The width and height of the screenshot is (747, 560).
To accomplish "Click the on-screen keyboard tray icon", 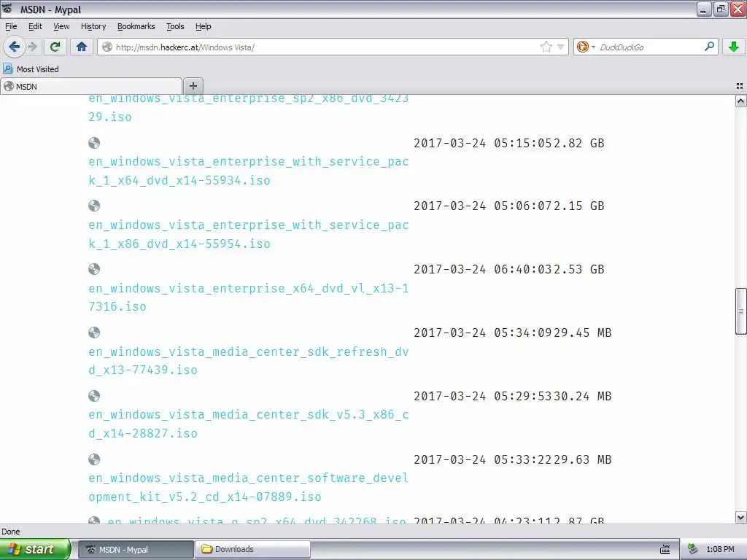I will (x=665, y=550).
